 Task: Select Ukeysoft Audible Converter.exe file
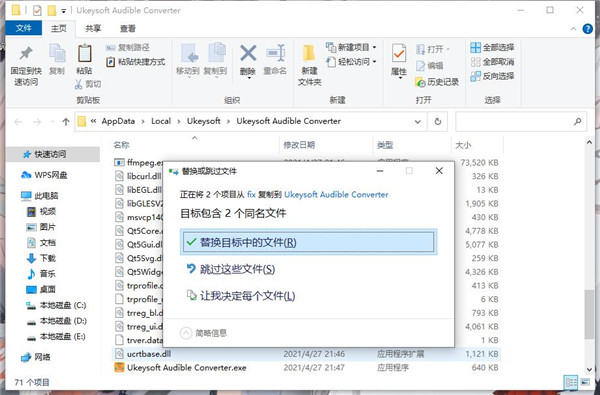point(187,367)
